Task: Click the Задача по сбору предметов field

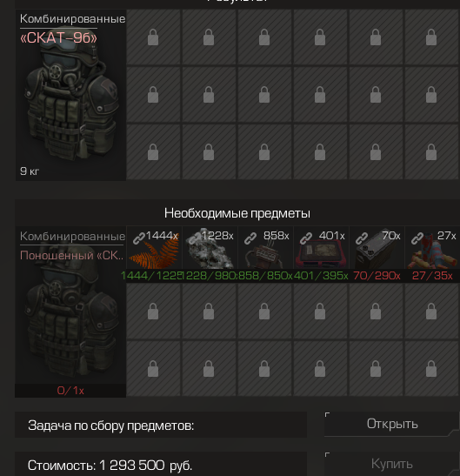Action: click(x=161, y=425)
